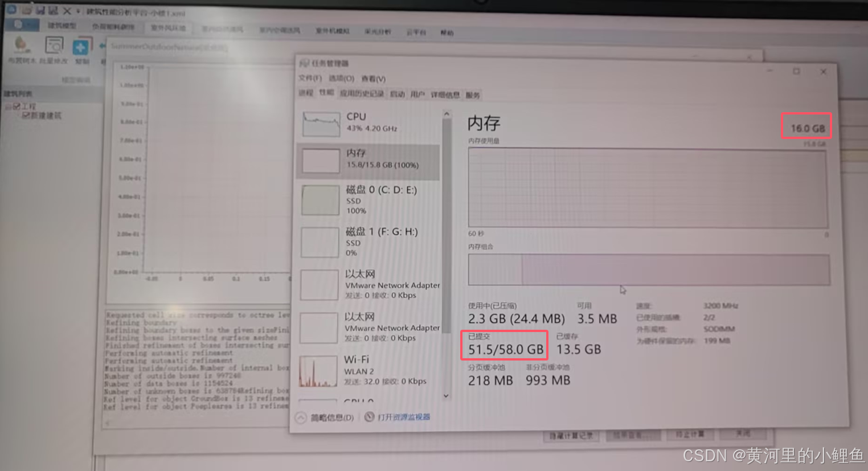Click the 2.3 GB (24.4 MB) in-use value
The width and height of the screenshot is (868, 471).
517,319
